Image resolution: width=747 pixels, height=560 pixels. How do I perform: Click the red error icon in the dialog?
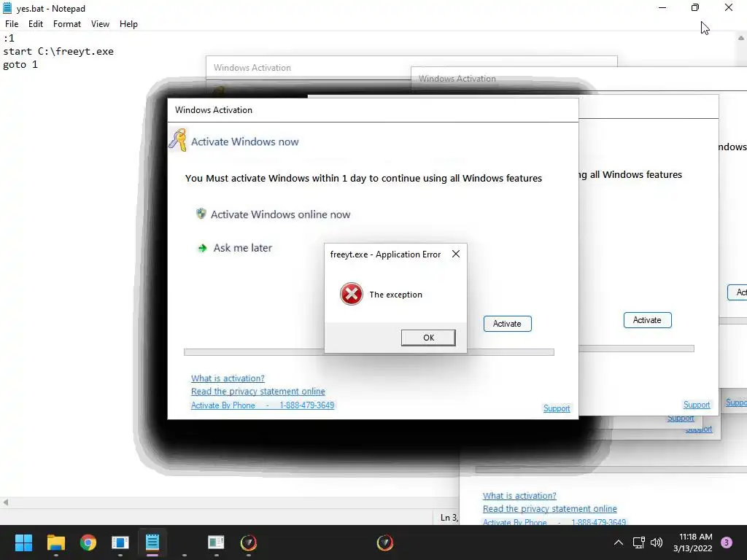[x=352, y=294]
